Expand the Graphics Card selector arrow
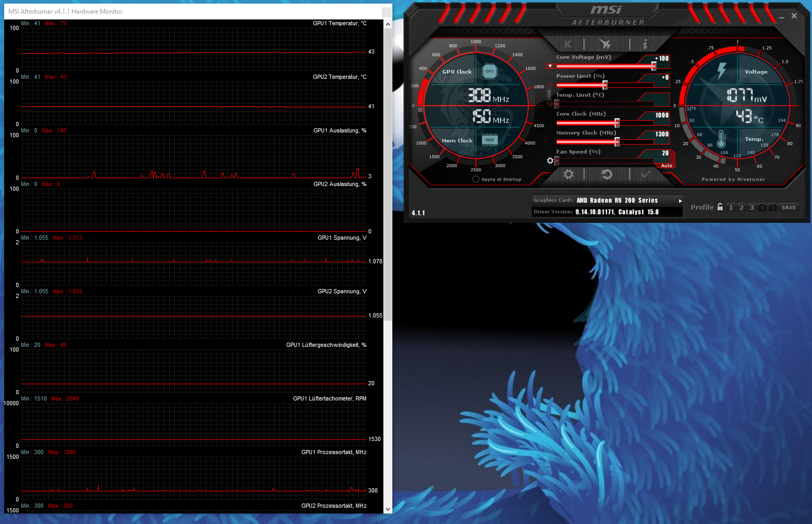This screenshot has height=524, width=812. click(x=680, y=201)
